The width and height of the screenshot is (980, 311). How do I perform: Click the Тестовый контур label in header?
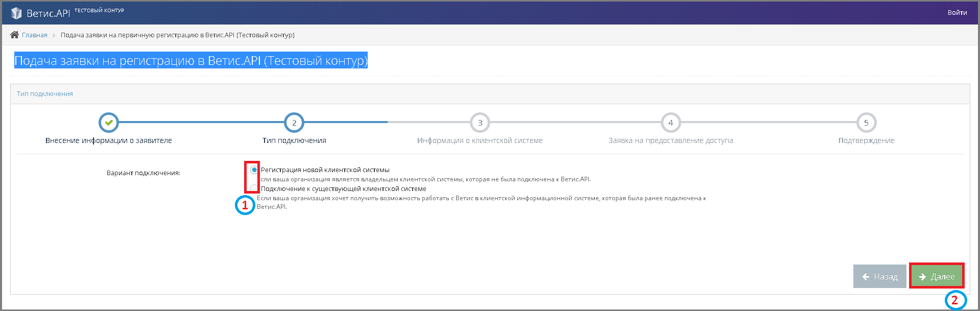coord(99,10)
